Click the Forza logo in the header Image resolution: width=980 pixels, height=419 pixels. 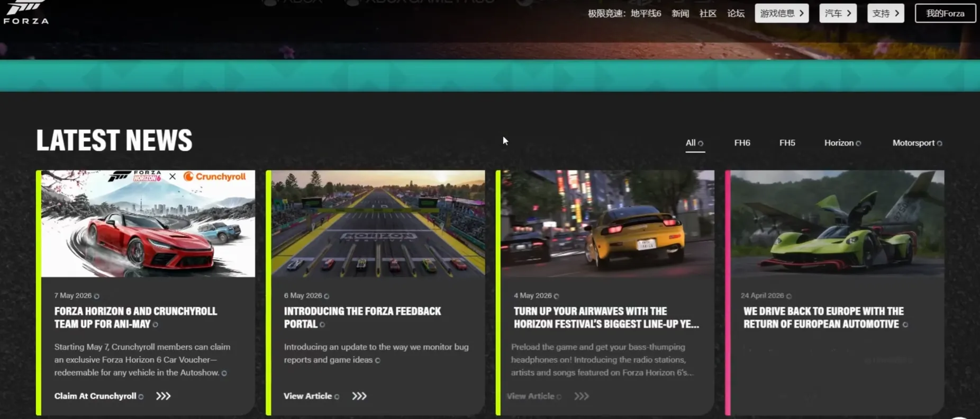coord(26,12)
